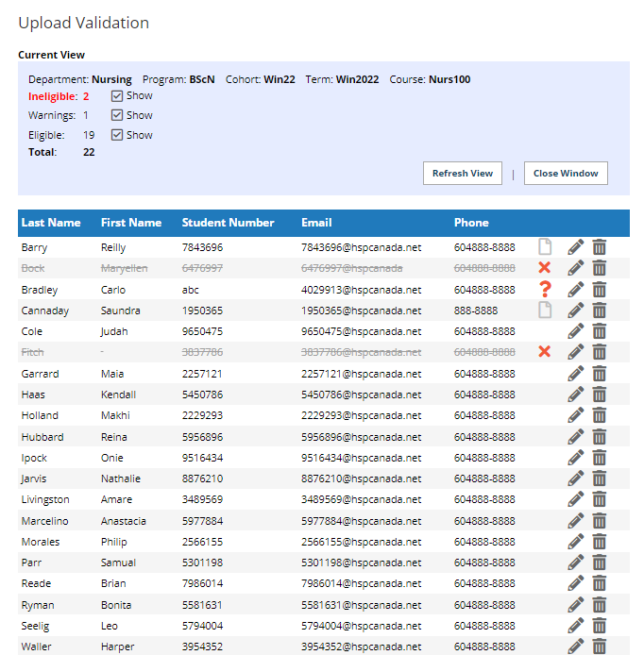Delete the Ryman Bonita row
This screenshot has width=644, height=655.
pos(600,605)
